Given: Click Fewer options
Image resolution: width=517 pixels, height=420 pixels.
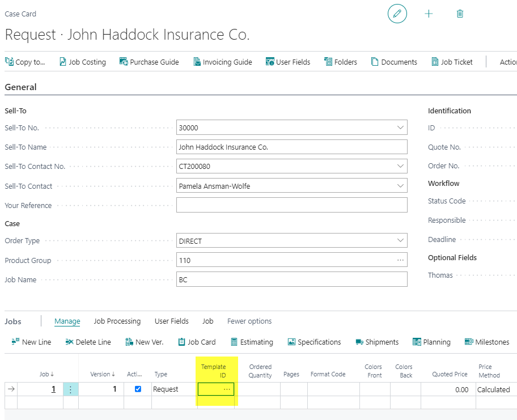Looking at the screenshot, I should (x=249, y=321).
